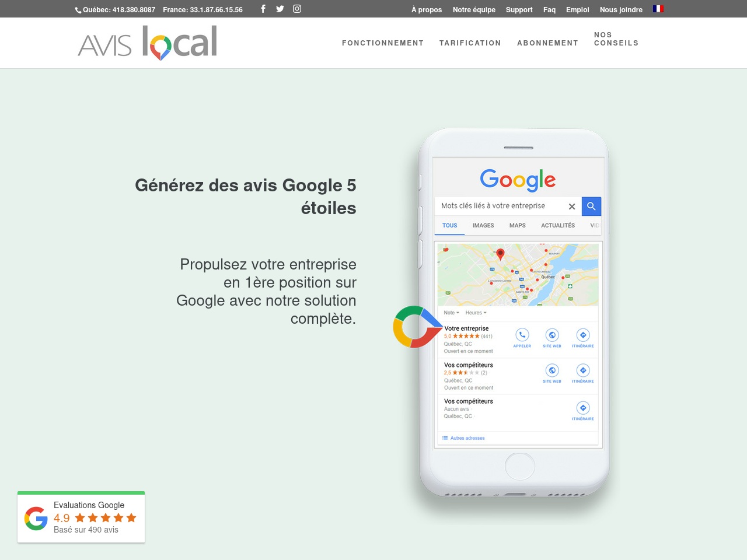Open the Facebook icon link
The height and width of the screenshot is (560, 747).
(263, 9)
